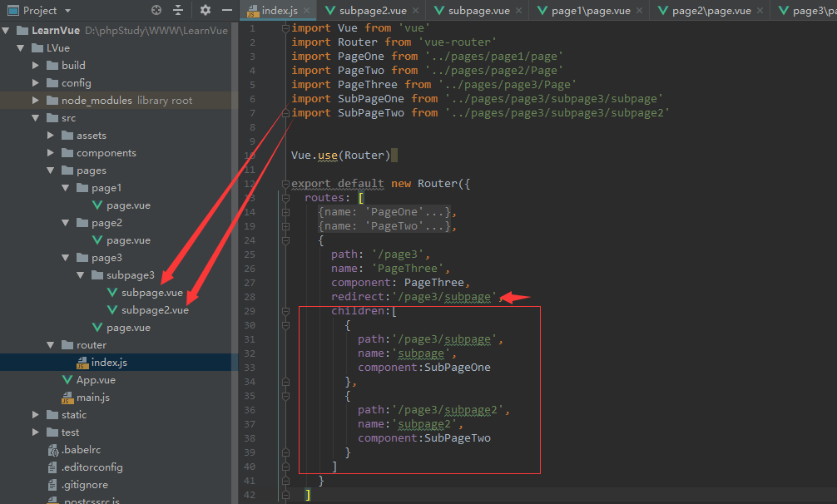The image size is (837, 504).
Task: Click the 'vue-router' import string
Action: tap(458, 42)
